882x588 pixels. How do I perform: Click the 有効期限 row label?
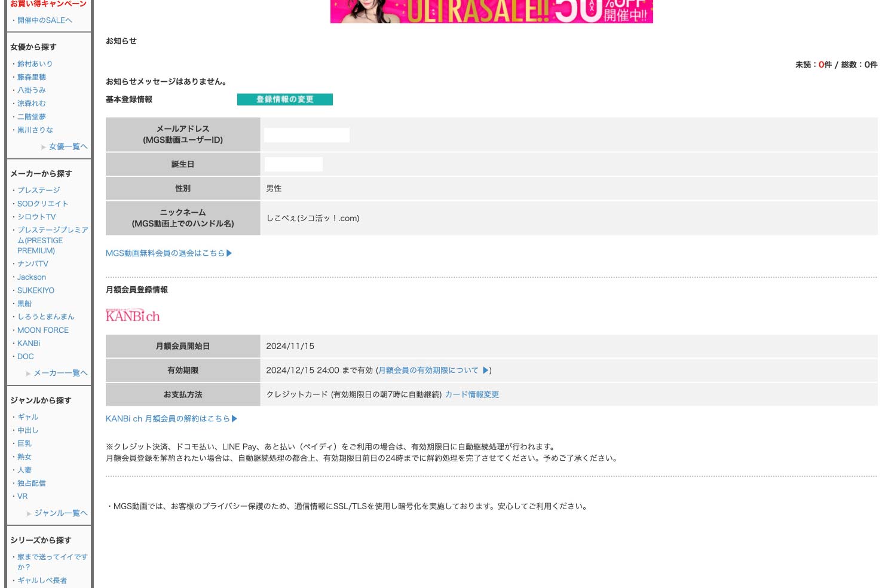183,370
